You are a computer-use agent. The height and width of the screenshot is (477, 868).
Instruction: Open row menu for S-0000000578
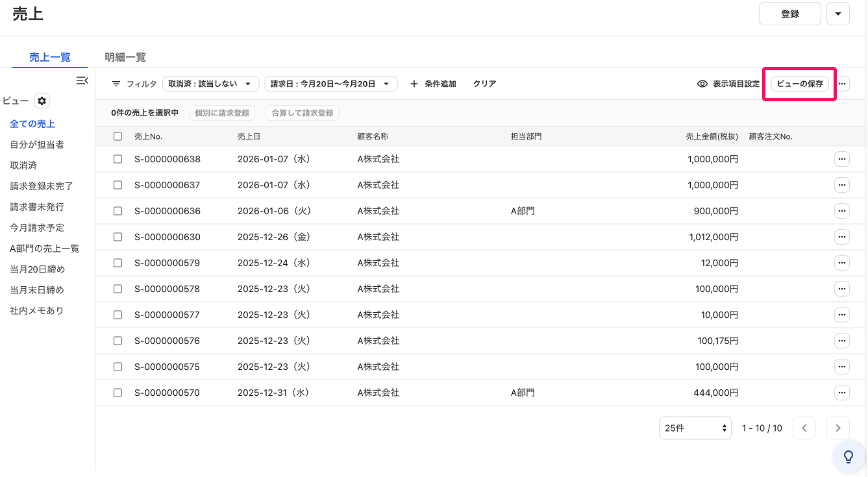click(x=842, y=289)
